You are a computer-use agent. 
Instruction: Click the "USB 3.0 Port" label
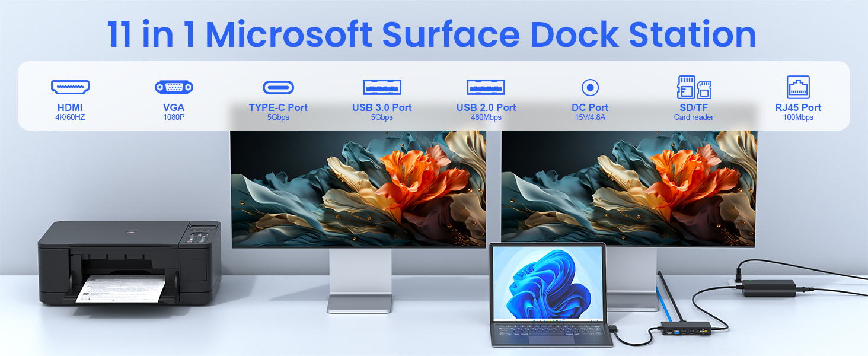(x=382, y=108)
